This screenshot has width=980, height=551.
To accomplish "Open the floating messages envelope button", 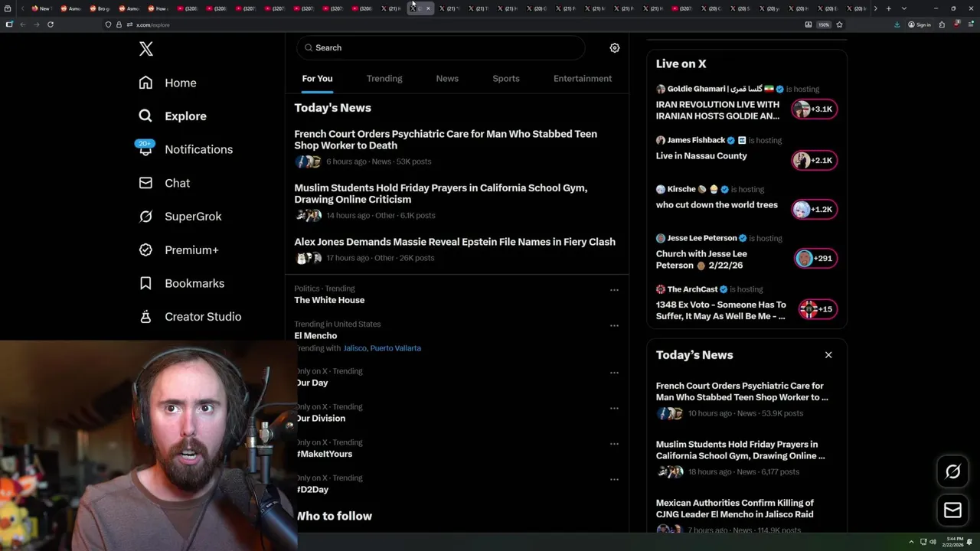I will (952, 510).
